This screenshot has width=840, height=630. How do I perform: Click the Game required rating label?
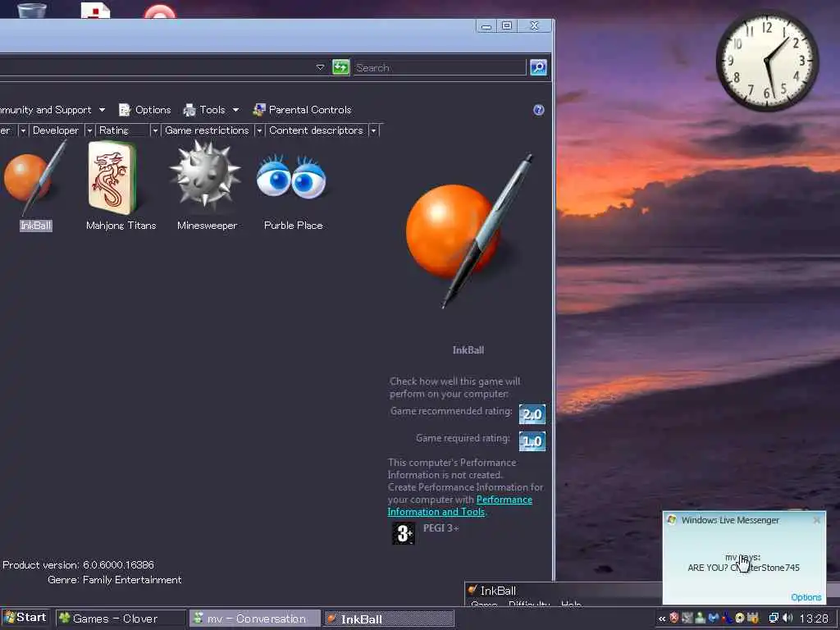[x=463, y=438]
